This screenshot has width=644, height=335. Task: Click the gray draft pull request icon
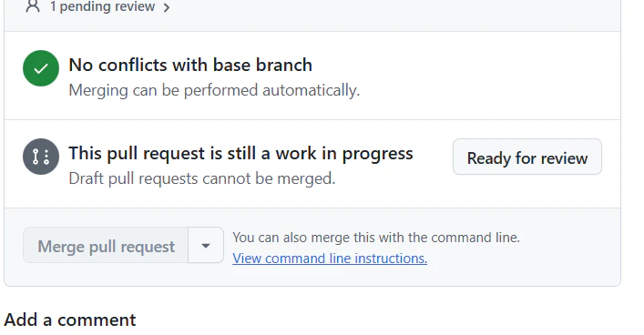point(41,157)
